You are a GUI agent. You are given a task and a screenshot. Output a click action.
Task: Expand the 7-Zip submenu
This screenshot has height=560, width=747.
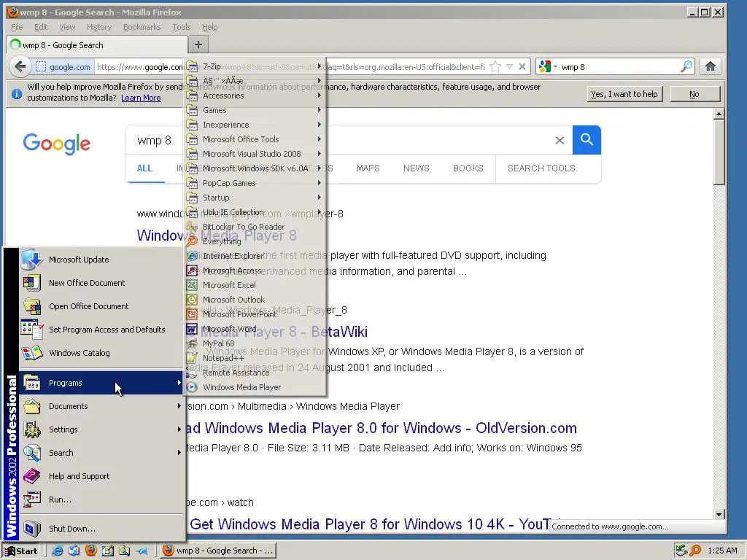(x=255, y=66)
